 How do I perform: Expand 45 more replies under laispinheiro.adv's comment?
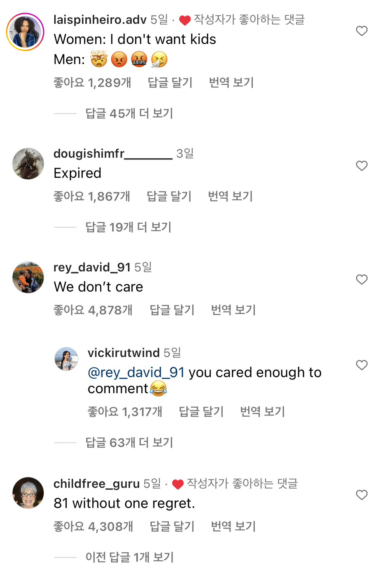click(129, 113)
